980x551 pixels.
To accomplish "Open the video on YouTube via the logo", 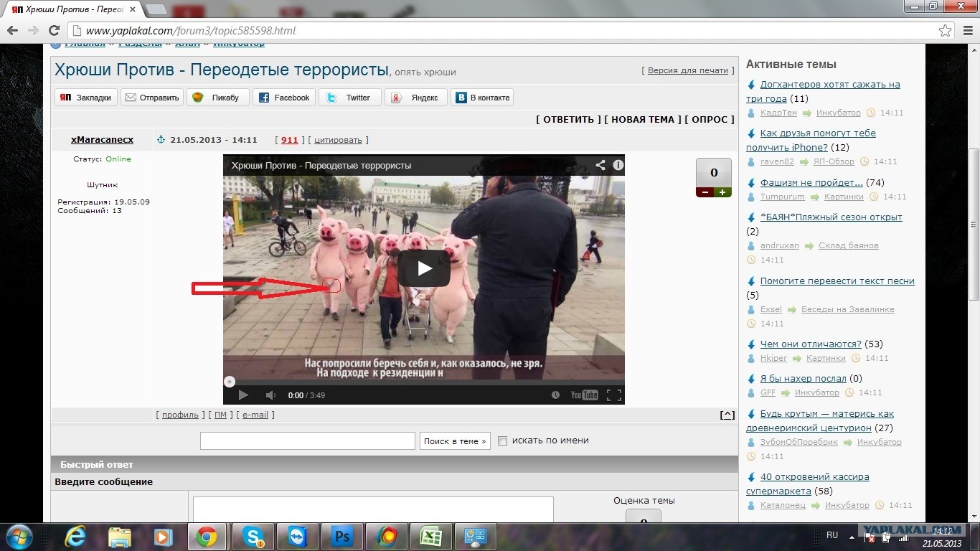I will pyautogui.click(x=584, y=395).
